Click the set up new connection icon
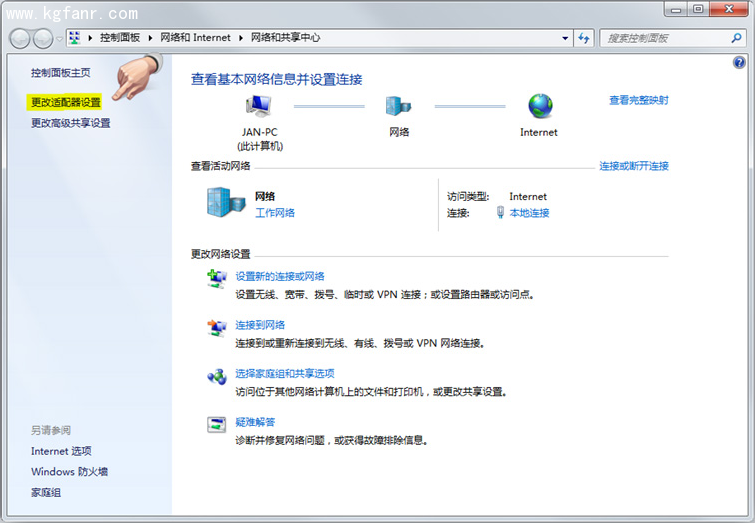 tap(217, 279)
